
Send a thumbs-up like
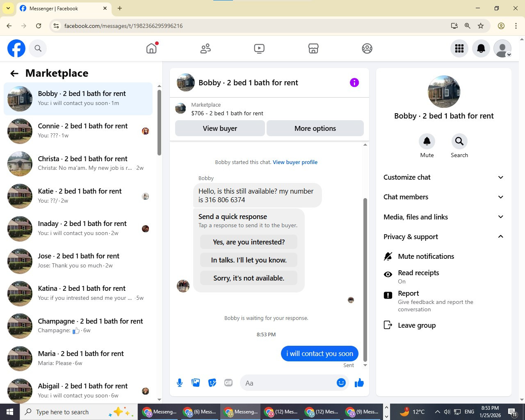click(359, 383)
